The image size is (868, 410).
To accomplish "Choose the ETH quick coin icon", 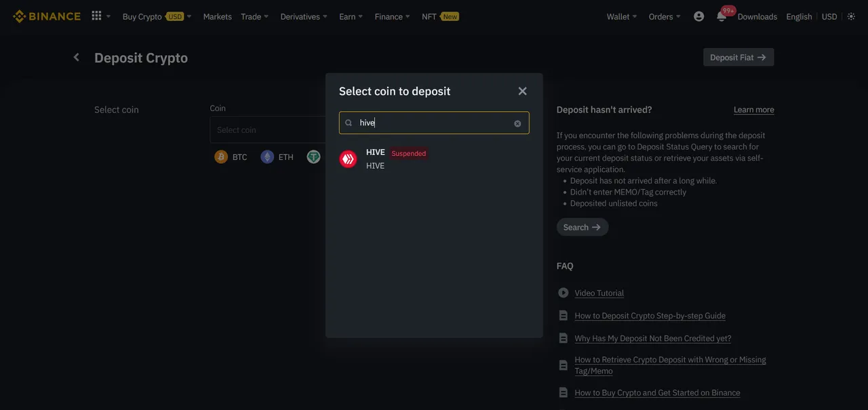I will click(x=267, y=157).
